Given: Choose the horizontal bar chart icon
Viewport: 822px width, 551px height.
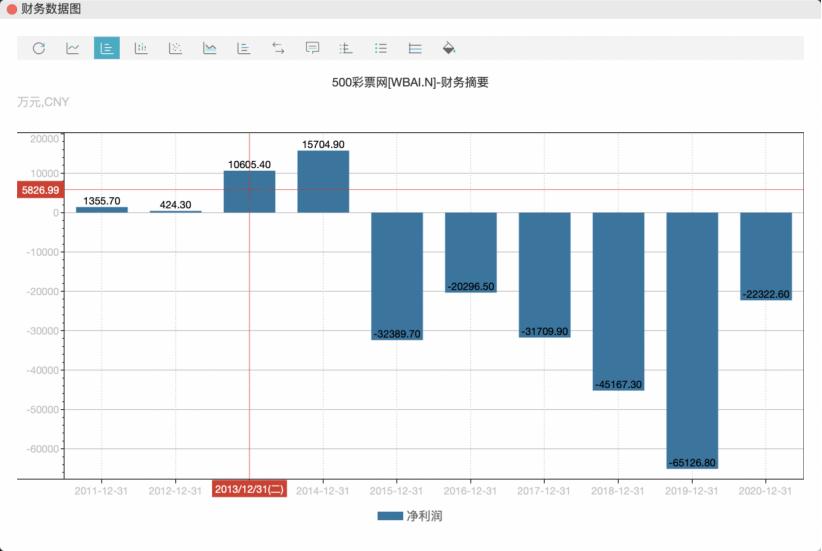Looking at the screenshot, I should click(x=243, y=48).
